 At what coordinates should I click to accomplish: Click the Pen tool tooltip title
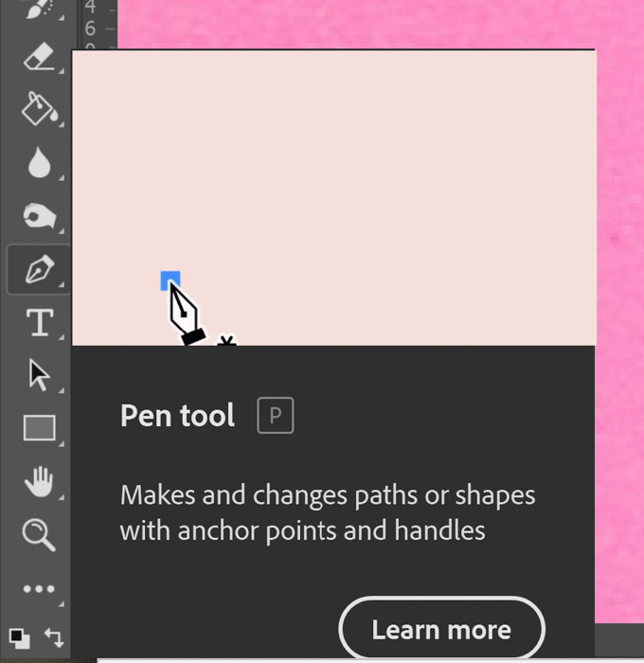pyautogui.click(x=177, y=416)
